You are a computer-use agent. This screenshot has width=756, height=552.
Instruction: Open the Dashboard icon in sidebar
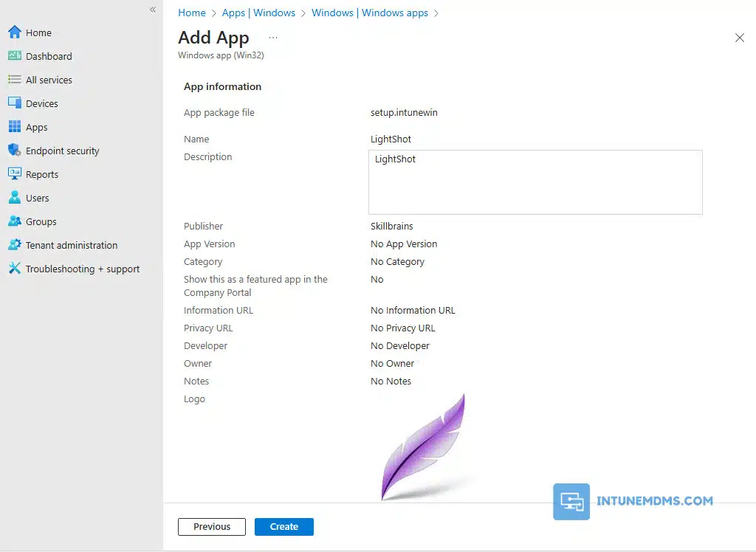pos(14,56)
